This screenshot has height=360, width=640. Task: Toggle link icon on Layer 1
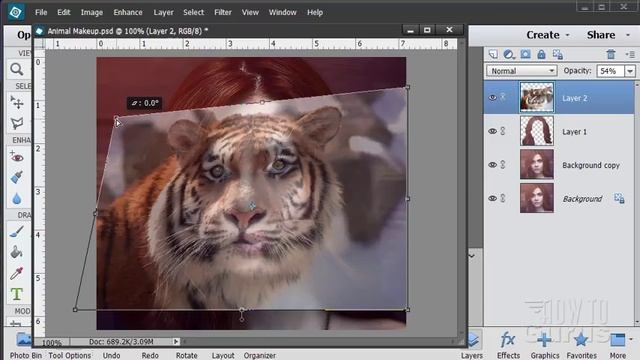pos(503,131)
